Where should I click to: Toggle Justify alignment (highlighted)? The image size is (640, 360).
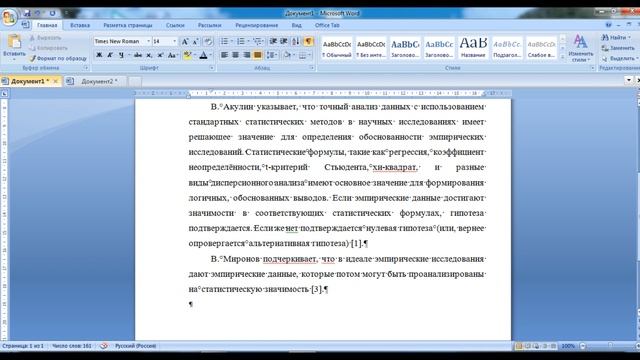258,55
